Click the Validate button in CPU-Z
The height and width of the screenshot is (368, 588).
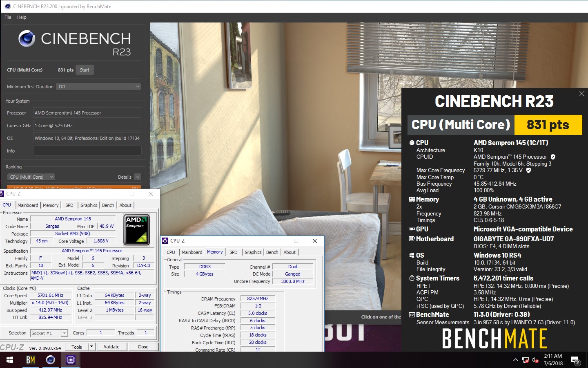[111, 347]
